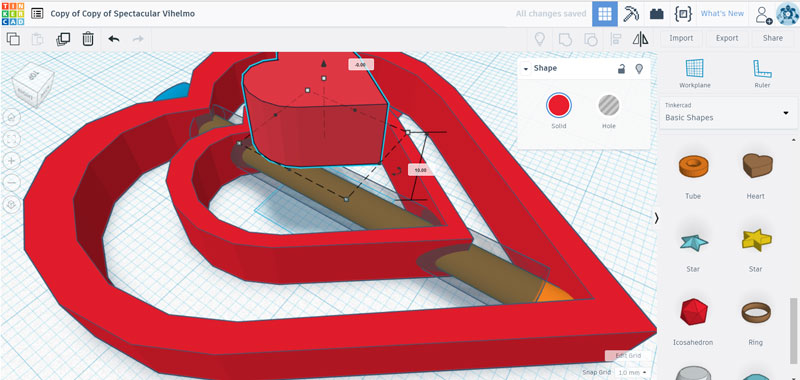Open the Blocks pickaxe mode
The image size is (800, 380).
[x=631, y=14]
